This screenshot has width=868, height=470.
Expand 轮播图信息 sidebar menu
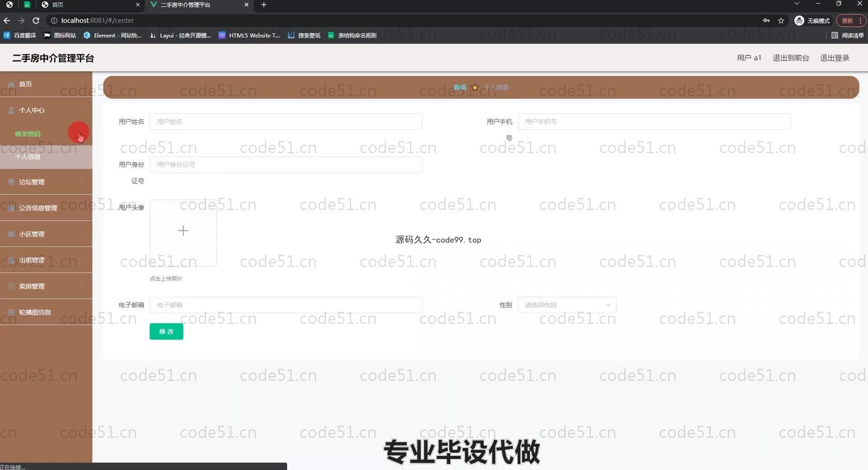point(46,312)
